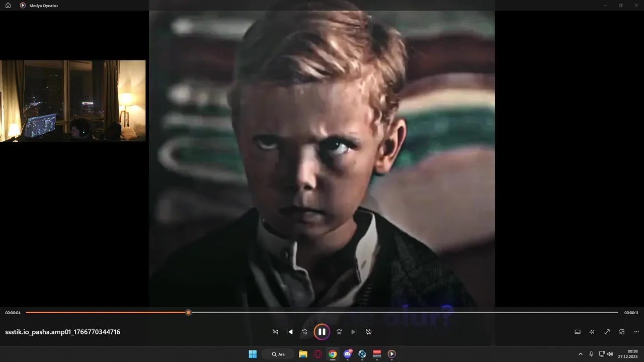The height and width of the screenshot is (362, 644).
Task: Click the total duration 00:00:11
Action: 631,313
